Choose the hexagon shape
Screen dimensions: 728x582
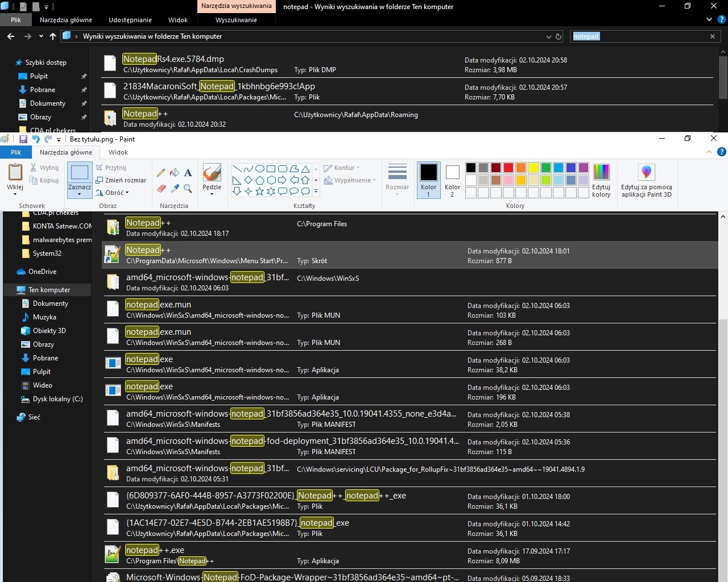point(271,180)
